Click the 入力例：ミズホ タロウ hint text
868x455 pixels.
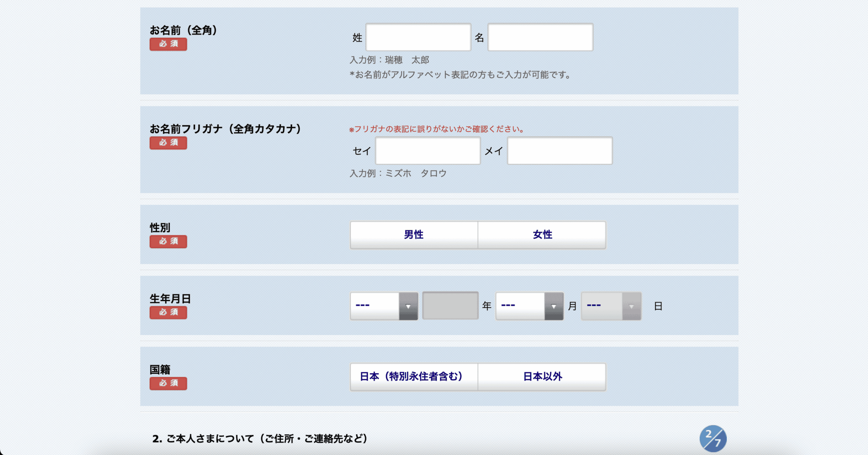pyautogui.click(x=398, y=173)
